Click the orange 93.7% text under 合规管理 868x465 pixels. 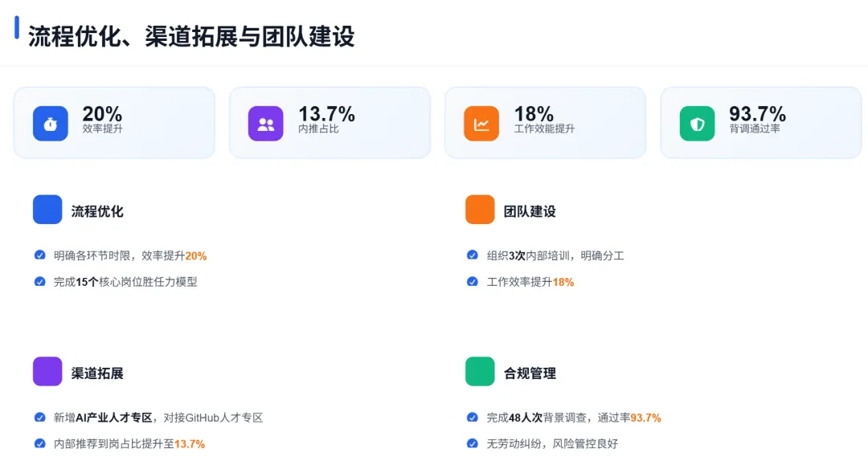(x=645, y=418)
